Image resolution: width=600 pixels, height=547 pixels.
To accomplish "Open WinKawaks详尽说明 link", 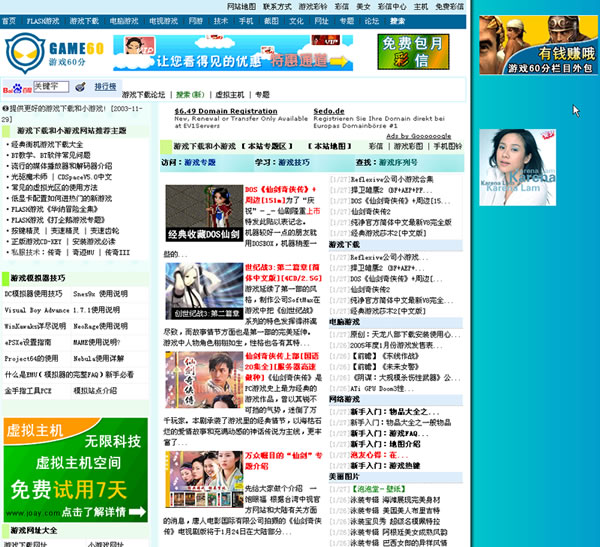I will tap(35, 326).
